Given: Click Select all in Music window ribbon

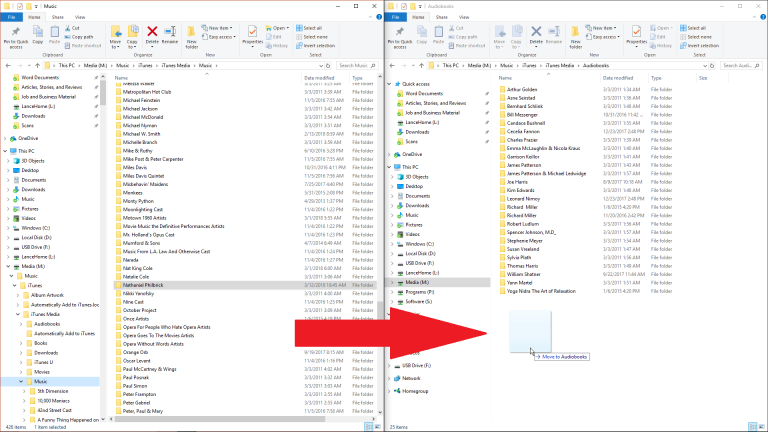Looking at the screenshot, I should click(309, 28).
